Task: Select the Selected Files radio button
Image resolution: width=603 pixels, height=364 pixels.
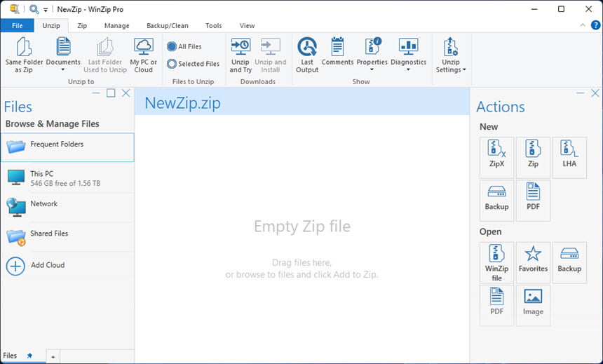Action: (172, 64)
